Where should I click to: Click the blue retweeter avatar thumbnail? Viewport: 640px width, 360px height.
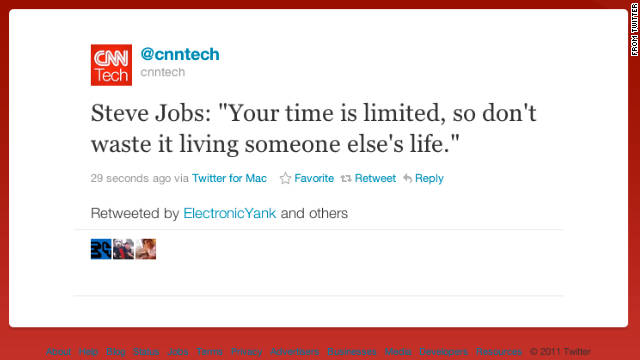click(101, 249)
